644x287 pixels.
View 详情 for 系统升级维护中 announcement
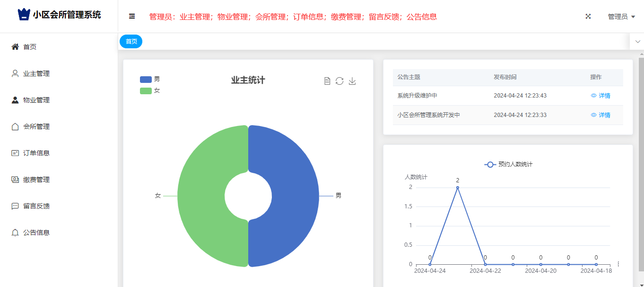[x=600, y=96]
